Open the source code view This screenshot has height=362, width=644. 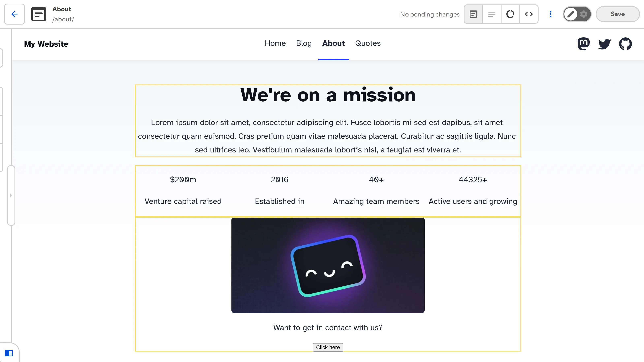529,14
